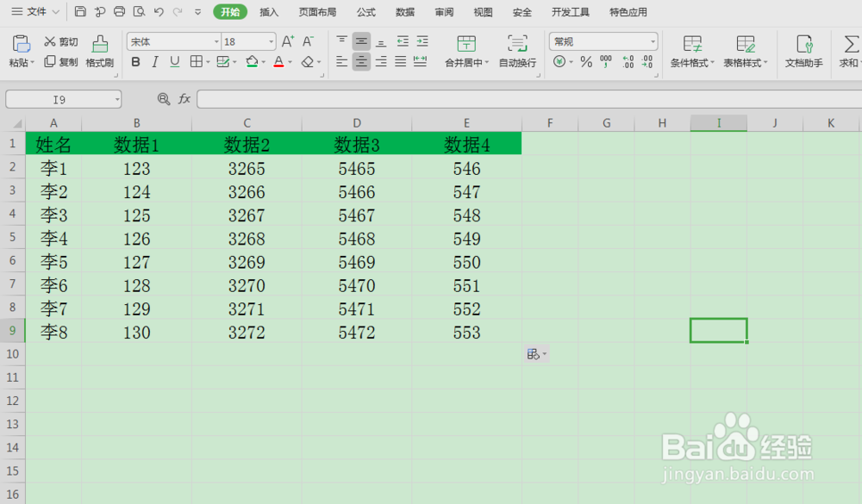The image size is (862, 504).
Task: Activate Format Painter (格式刷)
Action: point(99,51)
